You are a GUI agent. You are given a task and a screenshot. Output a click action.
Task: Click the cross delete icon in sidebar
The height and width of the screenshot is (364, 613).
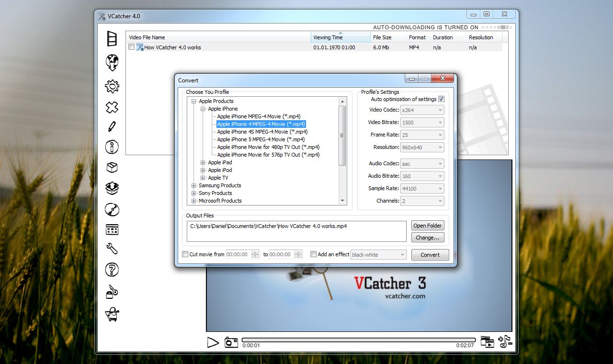(x=112, y=107)
